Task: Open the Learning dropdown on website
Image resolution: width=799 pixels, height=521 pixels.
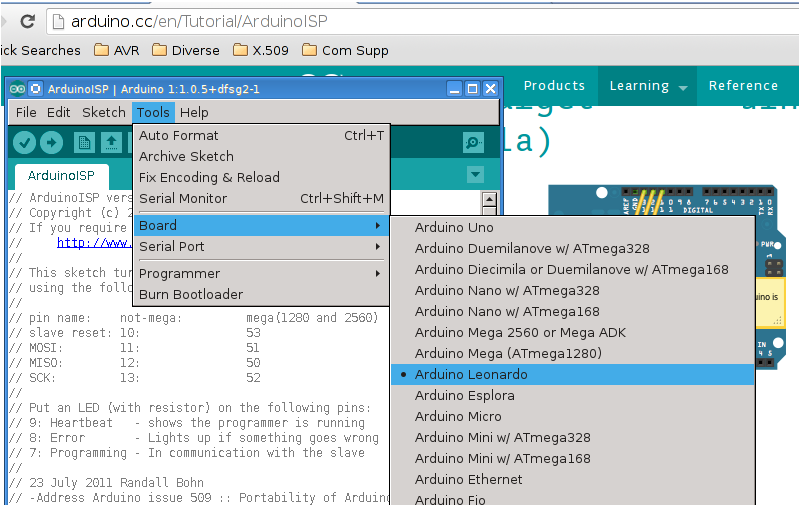Action: 648,86
